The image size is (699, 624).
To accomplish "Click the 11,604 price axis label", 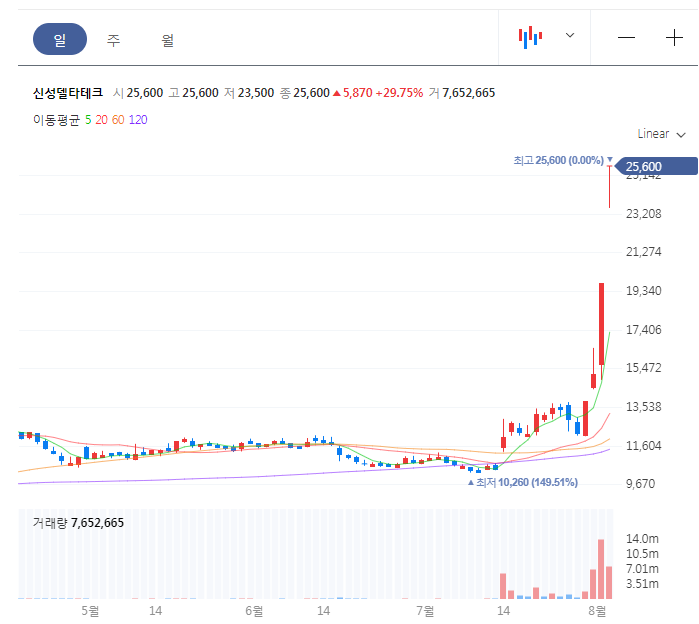I will (643, 445).
